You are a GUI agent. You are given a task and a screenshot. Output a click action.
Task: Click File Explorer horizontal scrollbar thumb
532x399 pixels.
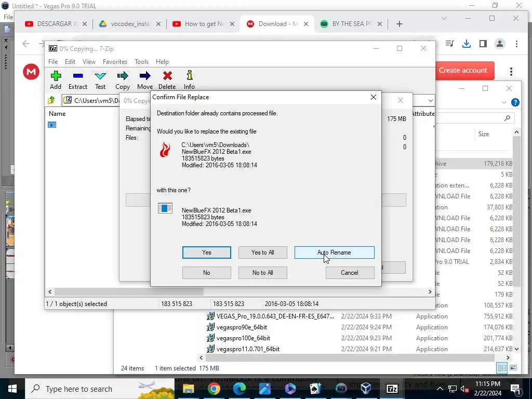[x=350, y=357]
